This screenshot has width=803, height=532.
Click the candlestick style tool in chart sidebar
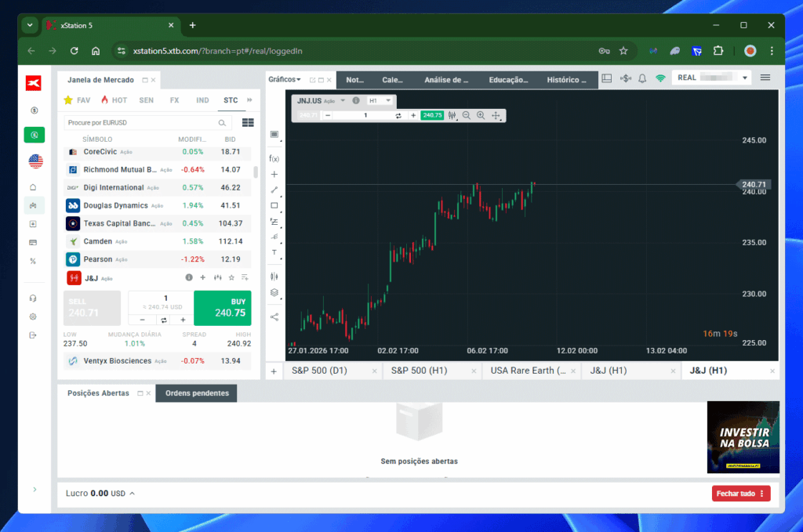pos(274,277)
